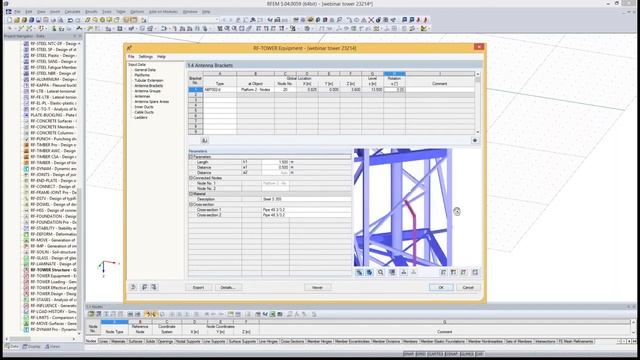The image size is (640, 360).
Task: Select Ladders in the input tree
Action: tap(141, 118)
